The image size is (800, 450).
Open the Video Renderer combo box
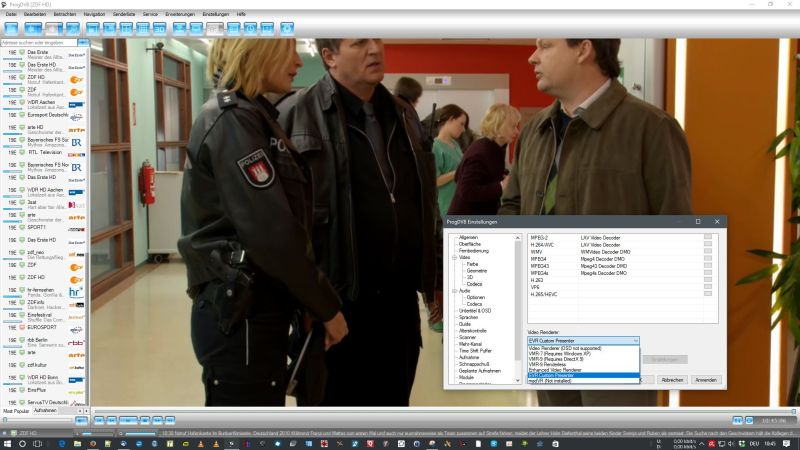click(582, 340)
